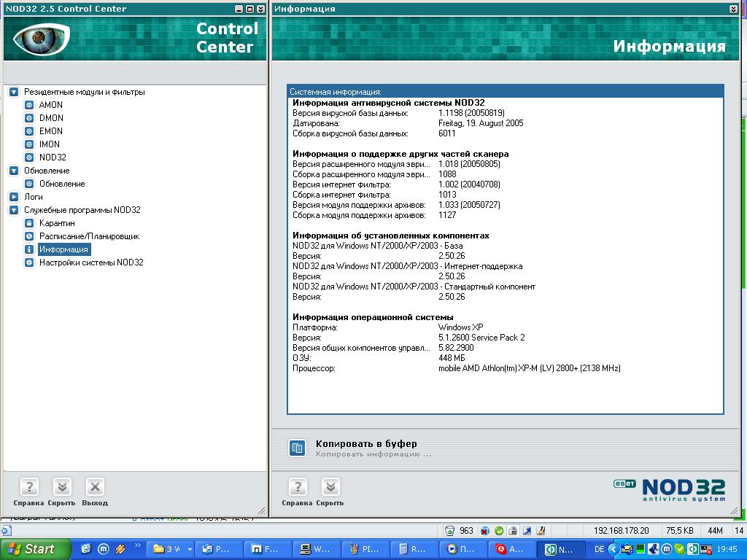
Task: Open the DMON module entry
Action: (51, 118)
